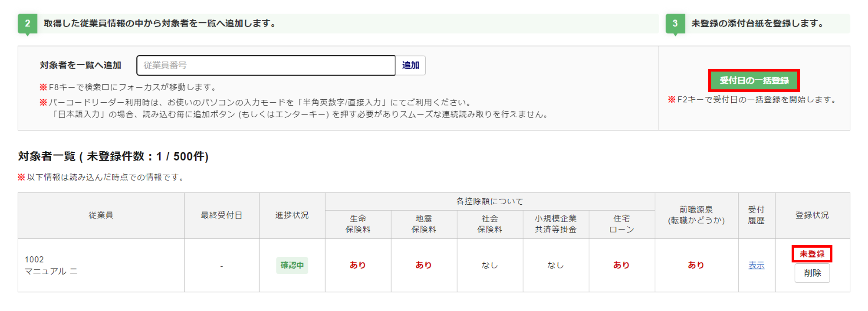868x311 pixels.
Task: Click the 小規模企業共済等掛金 column header
Action: (556, 224)
